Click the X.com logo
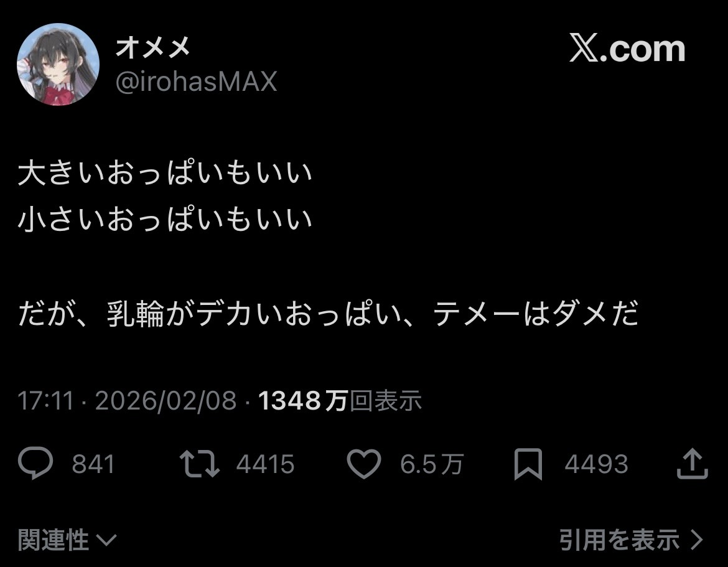 pyautogui.click(x=627, y=49)
